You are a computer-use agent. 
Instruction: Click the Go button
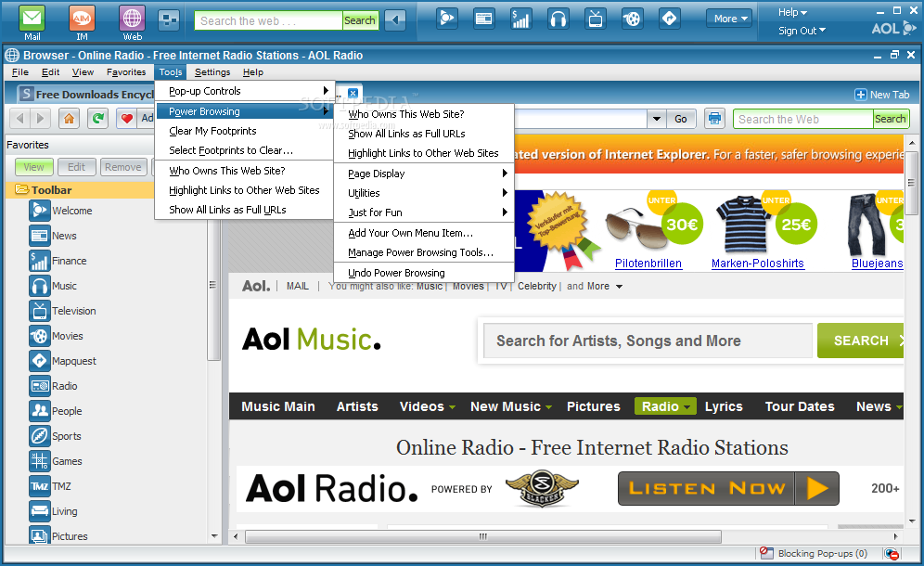pyautogui.click(x=681, y=119)
